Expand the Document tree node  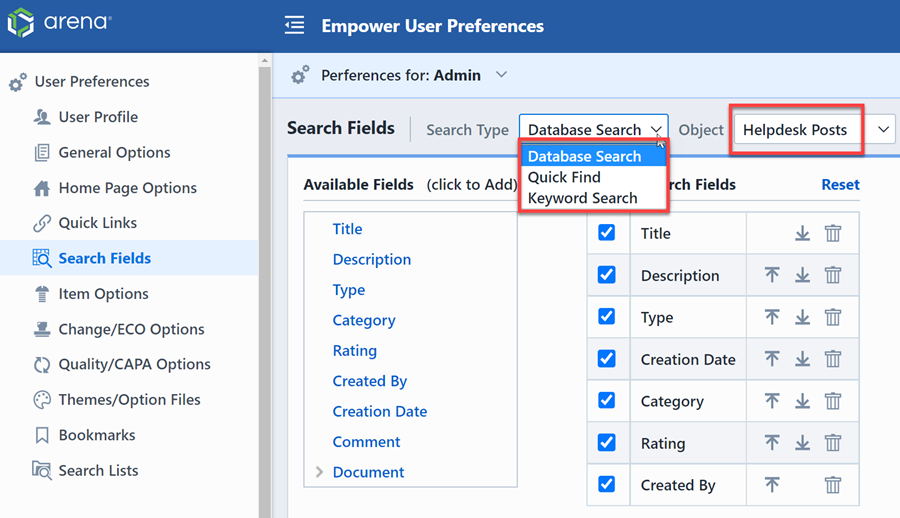pos(320,472)
